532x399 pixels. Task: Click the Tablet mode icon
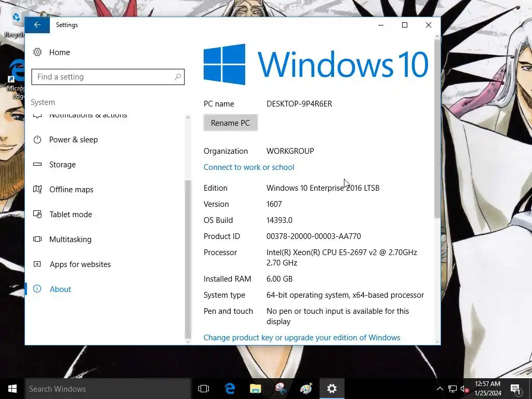pos(37,215)
